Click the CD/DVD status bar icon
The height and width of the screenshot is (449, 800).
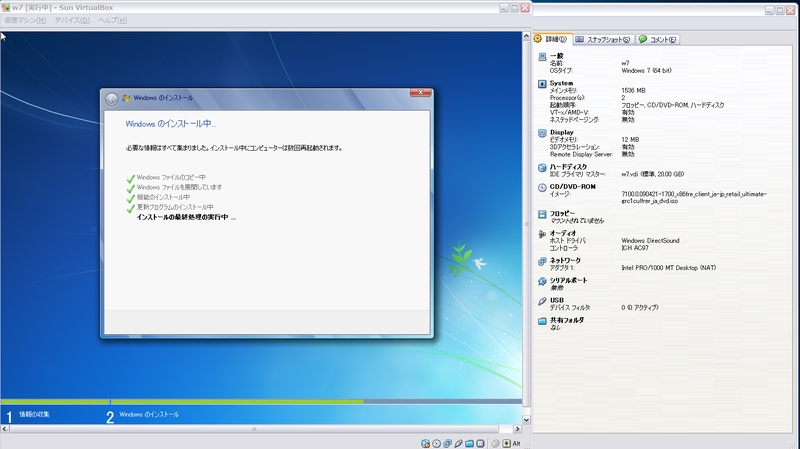437,443
